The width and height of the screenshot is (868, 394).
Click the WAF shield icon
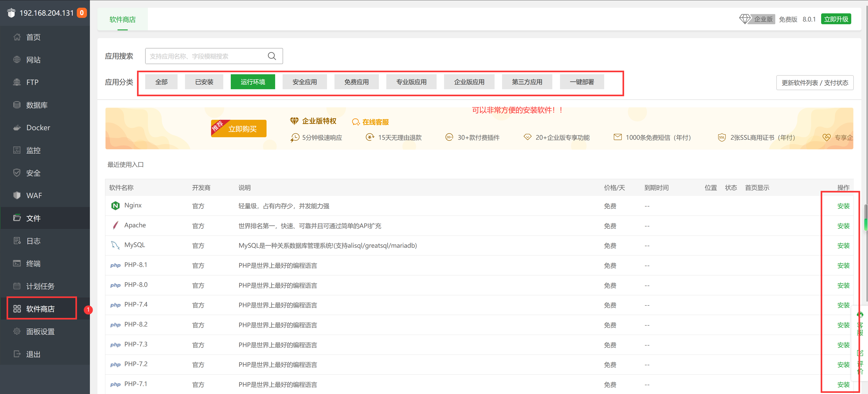(17, 195)
